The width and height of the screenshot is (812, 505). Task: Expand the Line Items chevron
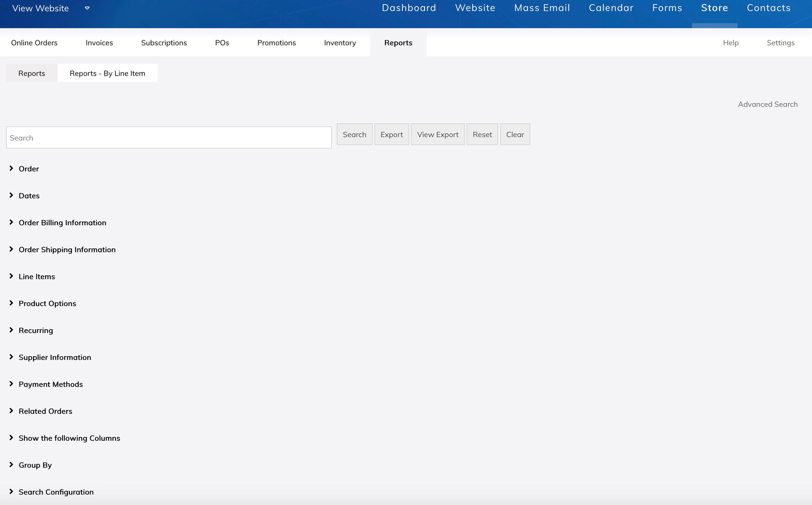point(11,276)
